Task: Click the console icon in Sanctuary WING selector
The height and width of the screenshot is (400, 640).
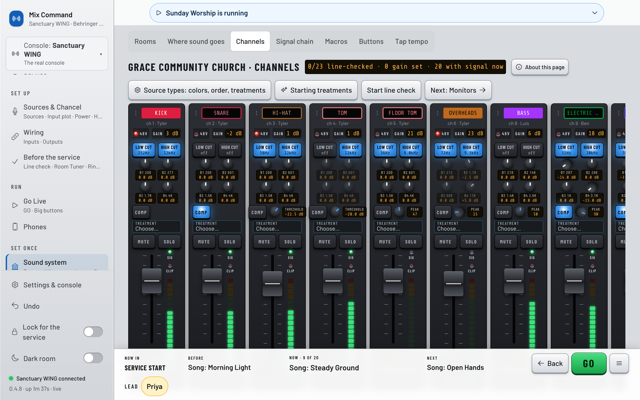Action: pyautogui.click(x=15, y=54)
